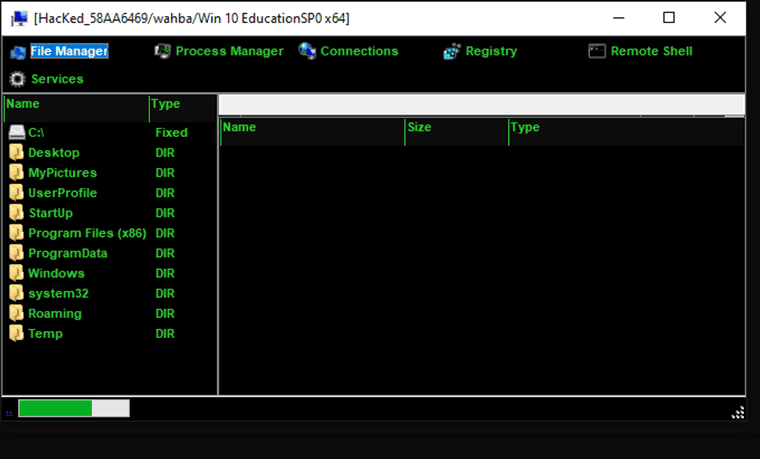The width and height of the screenshot is (760, 459).
Task: Open the Registry tab
Action: click(x=491, y=51)
